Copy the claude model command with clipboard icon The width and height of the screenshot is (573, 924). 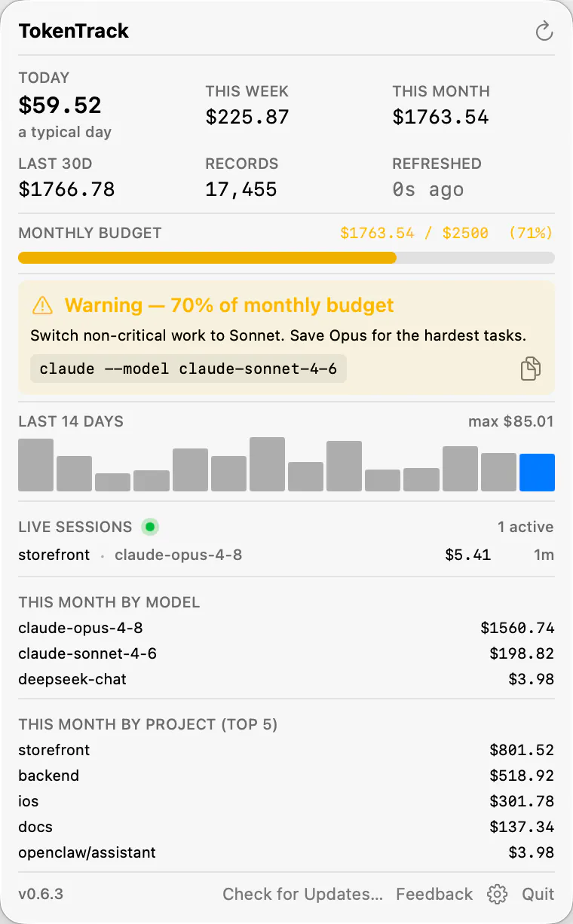[531, 369]
